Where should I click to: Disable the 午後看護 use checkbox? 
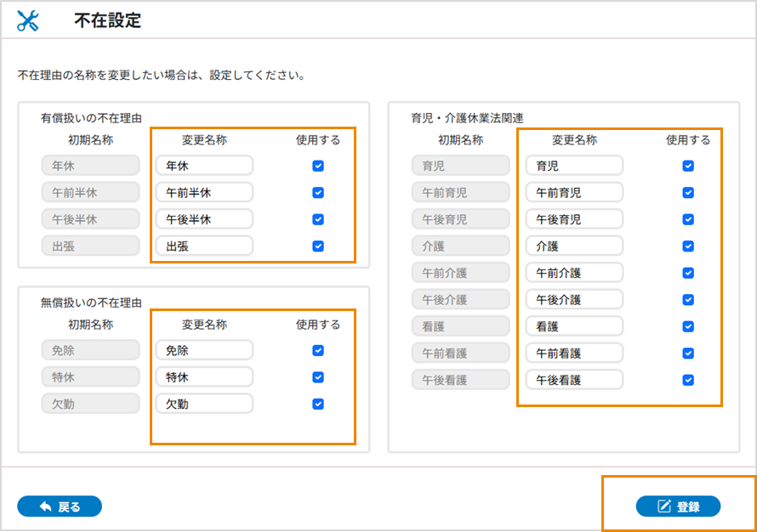(x=688, y=380)
